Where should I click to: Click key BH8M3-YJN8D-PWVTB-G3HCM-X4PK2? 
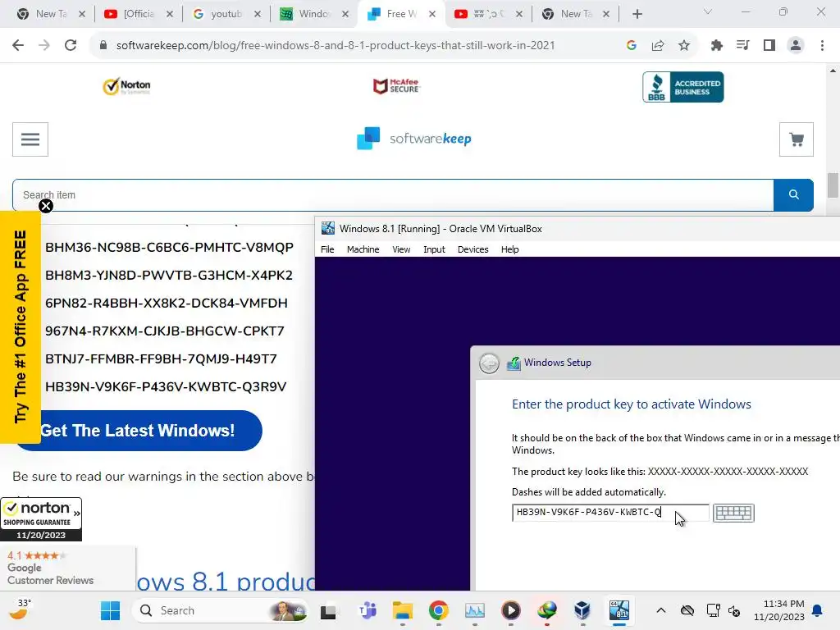pyautogui.click(x=169, y=276)
